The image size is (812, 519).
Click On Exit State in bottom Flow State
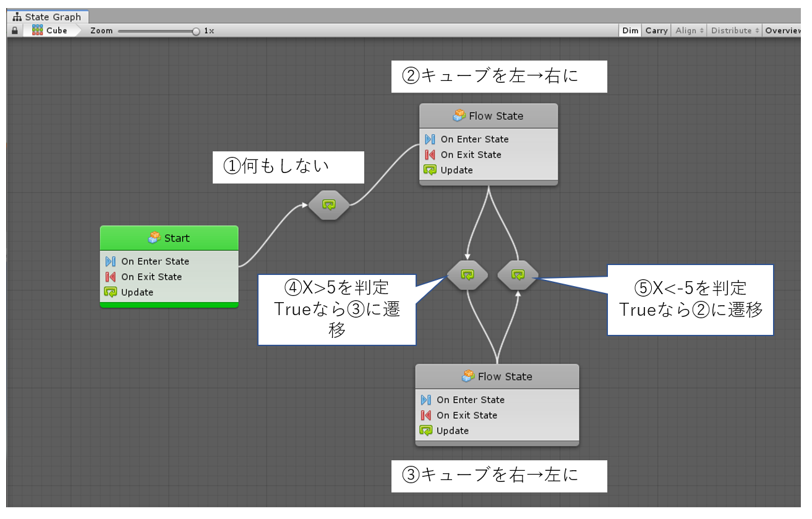point(466,415)
